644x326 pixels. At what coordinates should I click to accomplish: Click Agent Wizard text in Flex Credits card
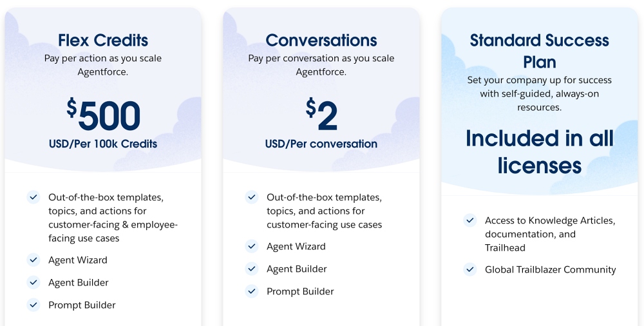[78, 260]
